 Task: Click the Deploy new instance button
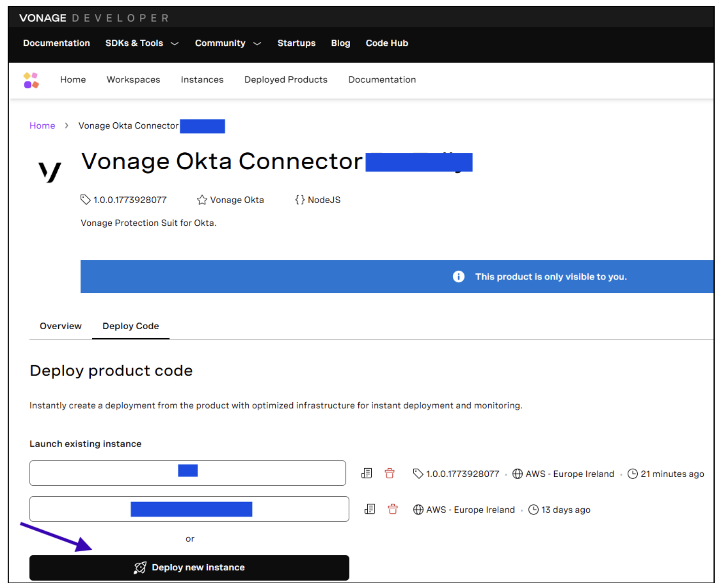189,567
